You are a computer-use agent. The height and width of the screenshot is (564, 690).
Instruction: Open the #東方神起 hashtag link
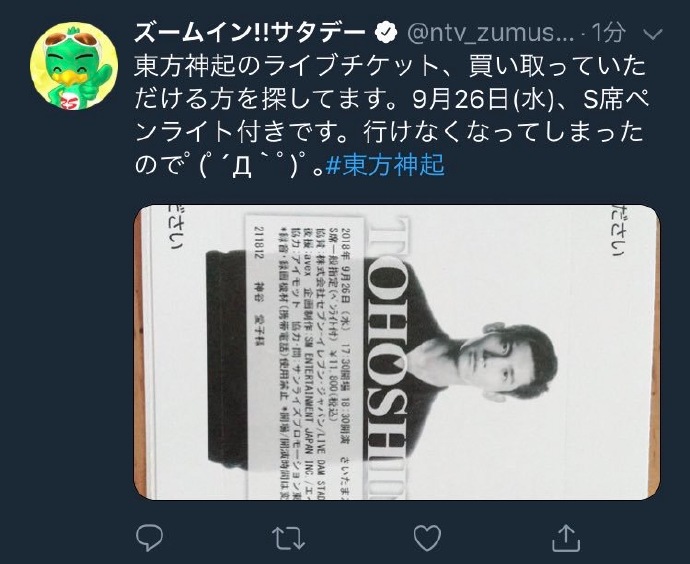pyautogui.click(x=385, y=165)
